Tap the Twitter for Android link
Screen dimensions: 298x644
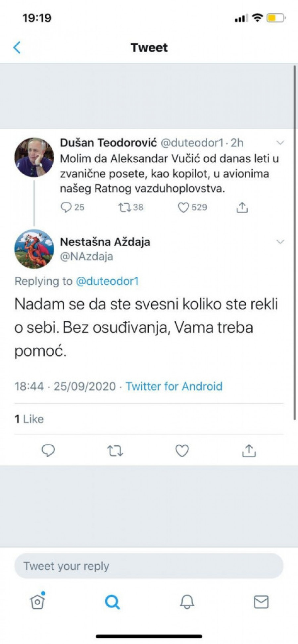coord(174,386)
